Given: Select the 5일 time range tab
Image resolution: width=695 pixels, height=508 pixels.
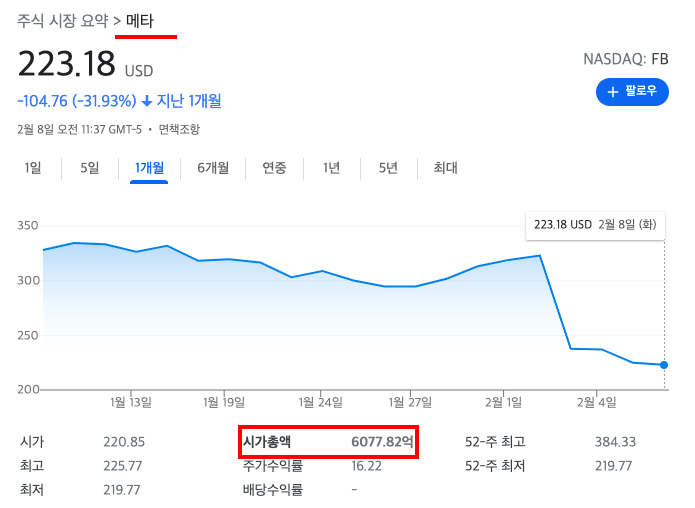Looking at the screenshot, I should tap(90, 168).
